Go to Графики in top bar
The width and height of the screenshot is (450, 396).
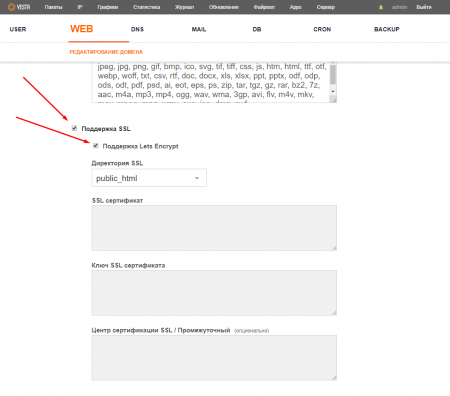click(108, 7)
